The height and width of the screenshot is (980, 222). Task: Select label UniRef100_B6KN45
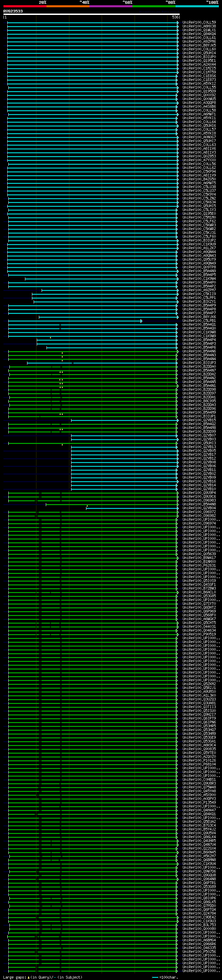click(x=199, y=852)
